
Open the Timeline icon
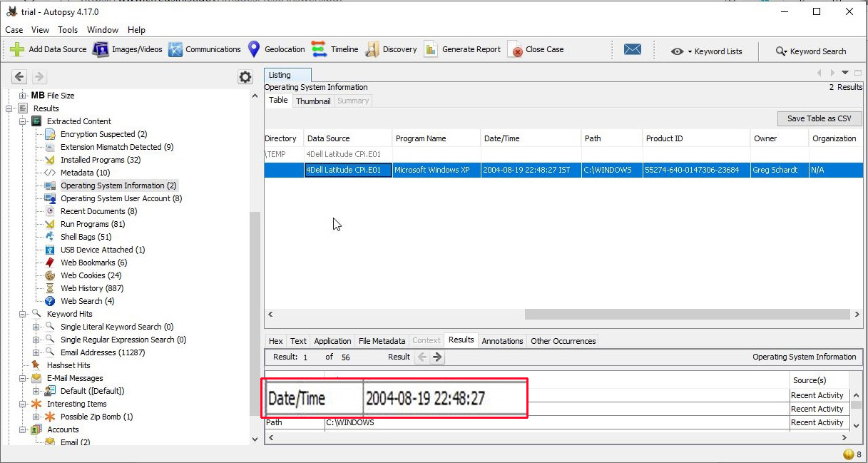point(319,49)
